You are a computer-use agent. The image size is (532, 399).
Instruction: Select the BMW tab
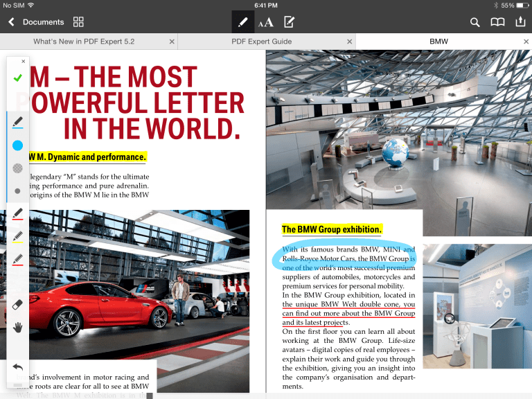coord(438,42)
